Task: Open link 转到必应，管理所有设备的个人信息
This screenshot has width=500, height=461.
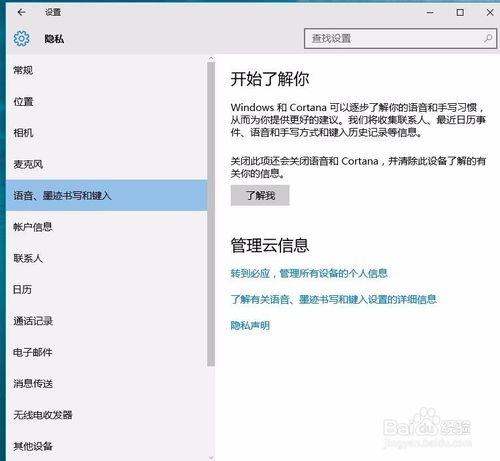Action: [x=309, y=274]
